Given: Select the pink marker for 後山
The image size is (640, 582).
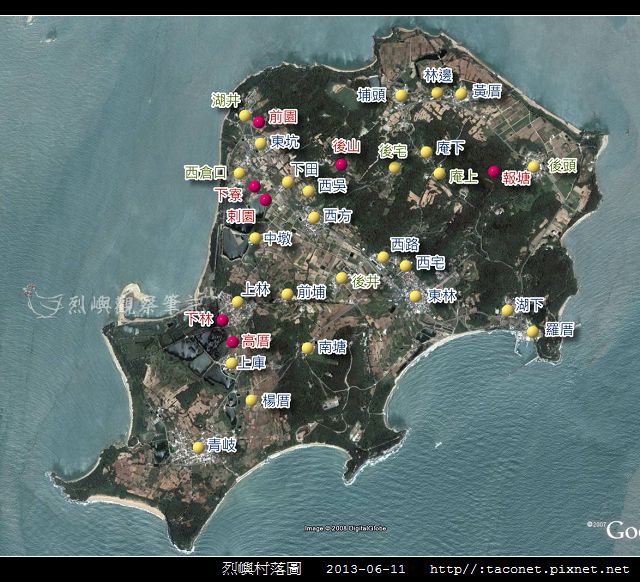Looking at the screenshot, I should tap(341, 164).
